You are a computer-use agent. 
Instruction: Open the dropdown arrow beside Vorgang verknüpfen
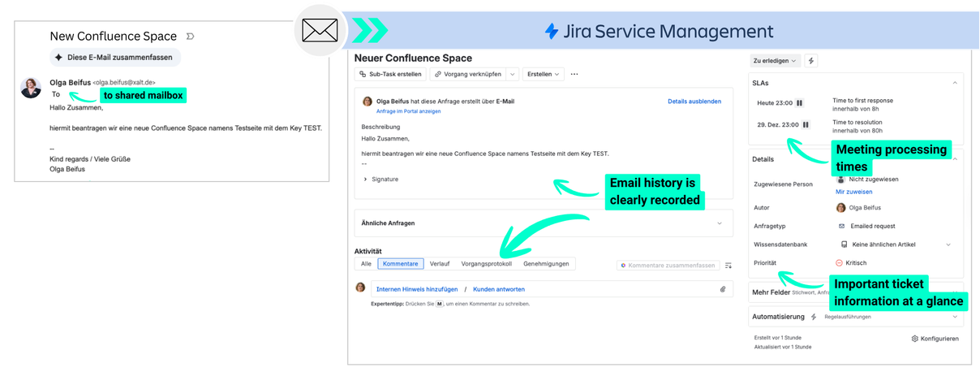click(513, 74)
